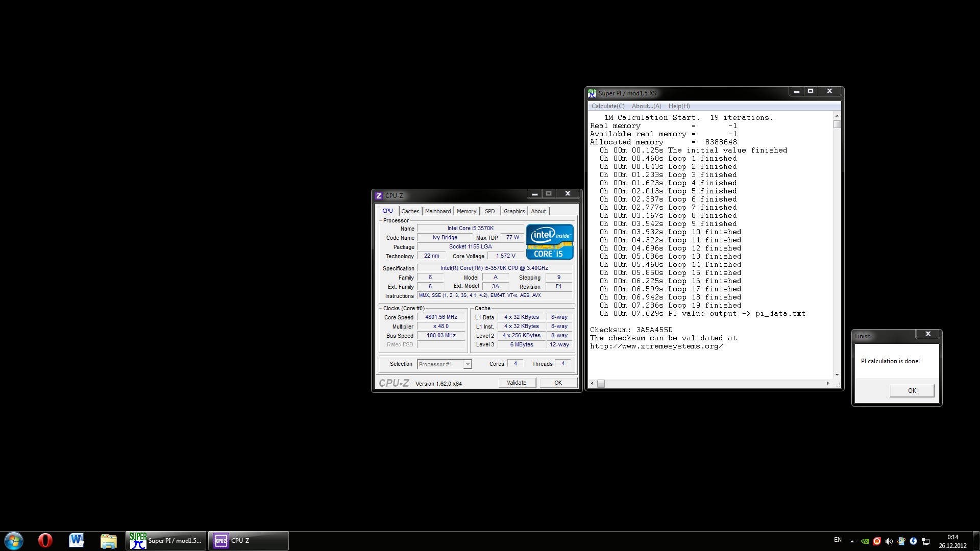Open the red circular tray icon
The height and width of the screenshot is (551, 980).
click(x=877, y=541)
